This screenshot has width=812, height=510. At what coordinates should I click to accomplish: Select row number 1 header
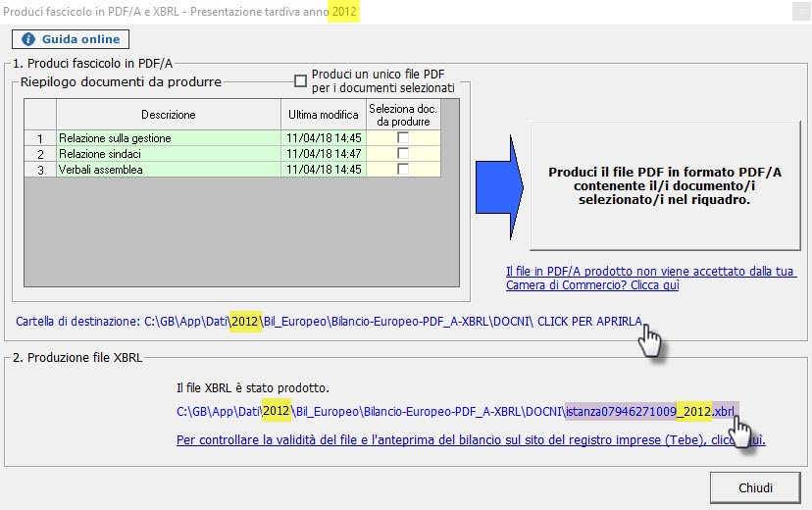pos(40,138)
